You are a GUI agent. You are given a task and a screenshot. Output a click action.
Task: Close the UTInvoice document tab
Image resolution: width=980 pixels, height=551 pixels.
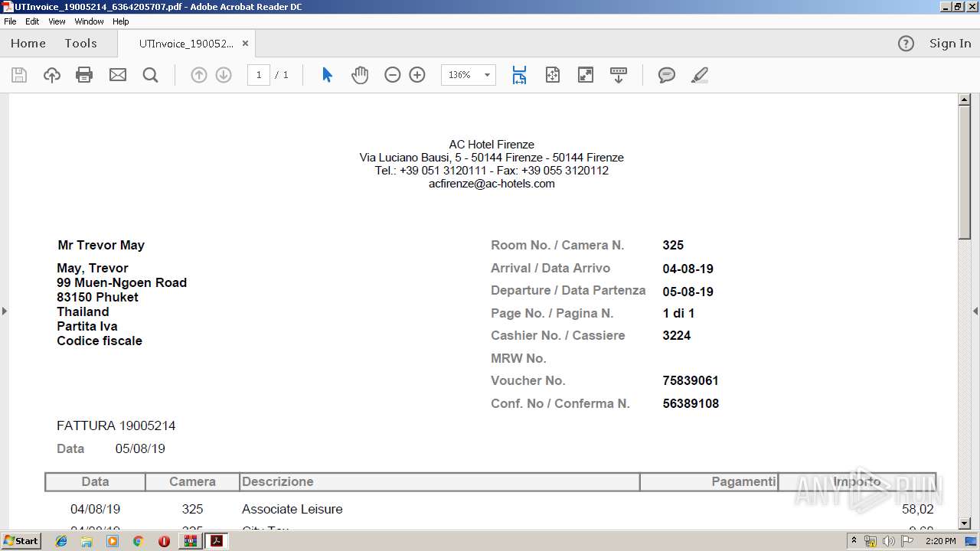coord(245,44)
